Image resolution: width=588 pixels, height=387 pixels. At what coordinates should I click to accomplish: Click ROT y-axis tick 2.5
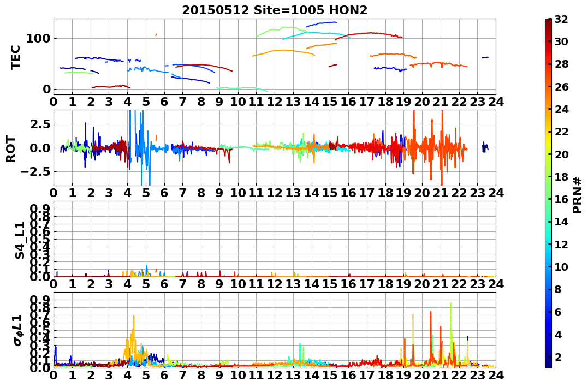coord(41,124)
